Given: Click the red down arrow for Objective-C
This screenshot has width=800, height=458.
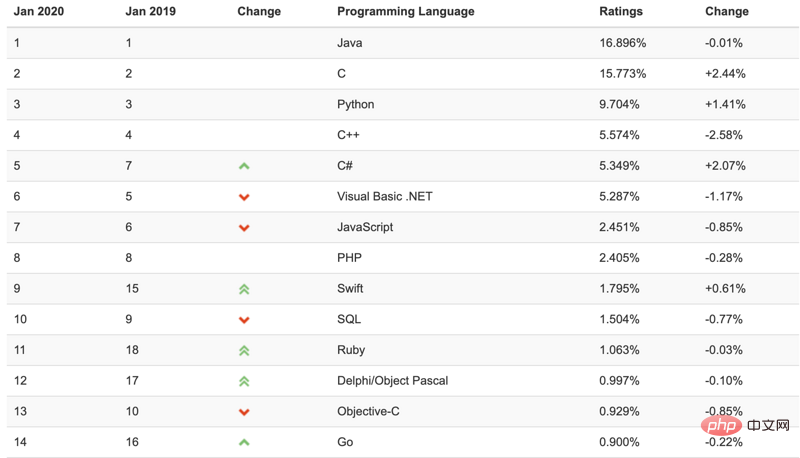Looking at the screenshot, I should tap(244, 412).
